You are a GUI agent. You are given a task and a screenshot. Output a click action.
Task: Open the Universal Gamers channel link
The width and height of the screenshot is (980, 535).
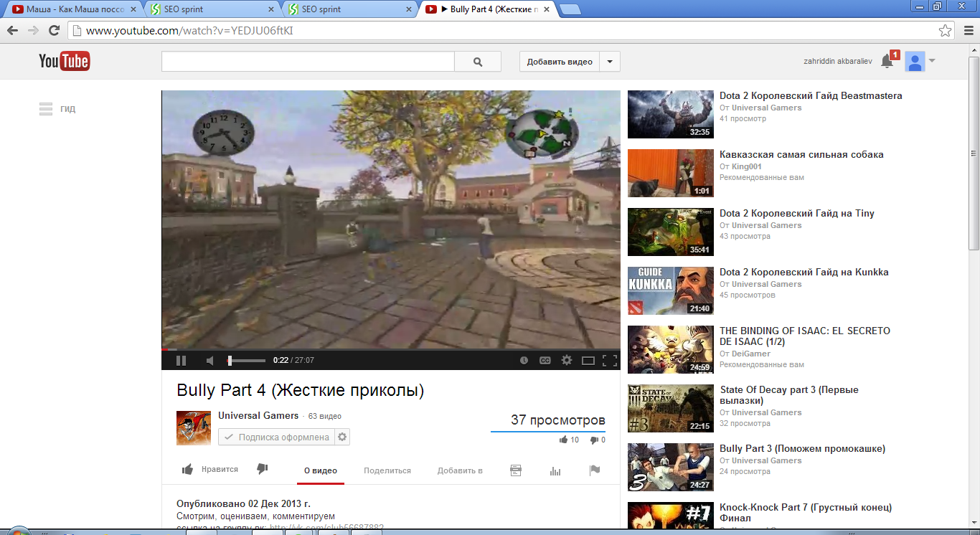click(x=258, y=416)
